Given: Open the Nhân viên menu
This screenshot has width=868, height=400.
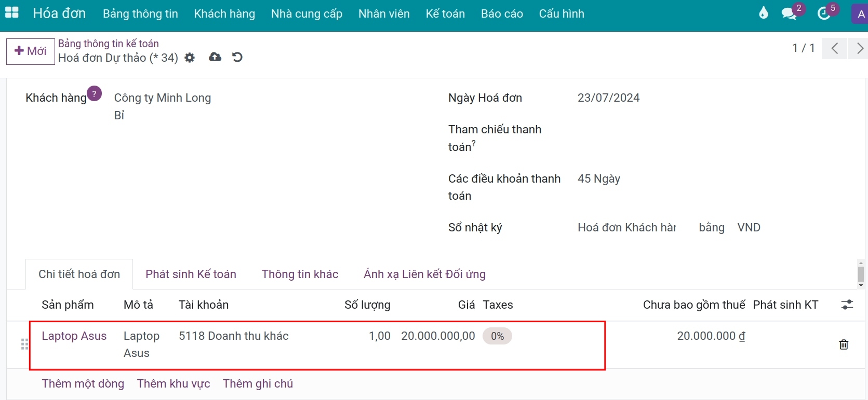Looking at the screenshot, I should [x=384, y=14].
